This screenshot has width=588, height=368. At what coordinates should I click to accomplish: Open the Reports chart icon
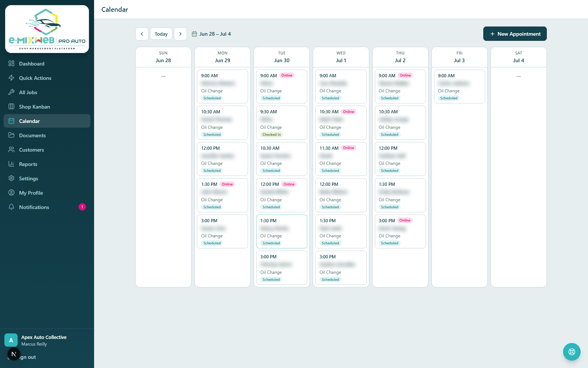click(11, 164)
